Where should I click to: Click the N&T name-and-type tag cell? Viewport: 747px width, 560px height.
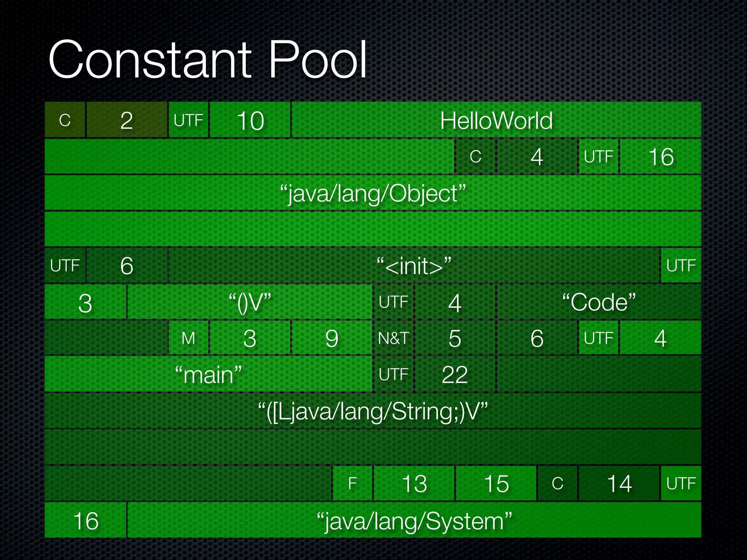[394, 338]
